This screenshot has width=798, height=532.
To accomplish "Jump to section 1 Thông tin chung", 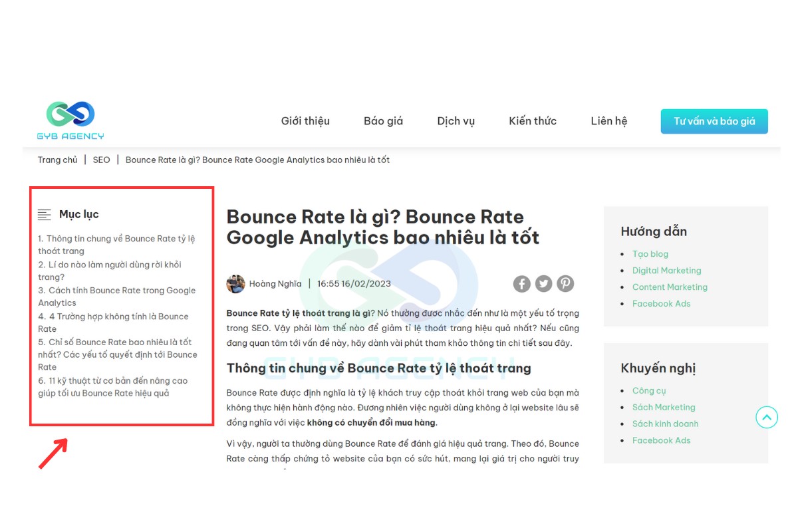I will click(116, 245).
